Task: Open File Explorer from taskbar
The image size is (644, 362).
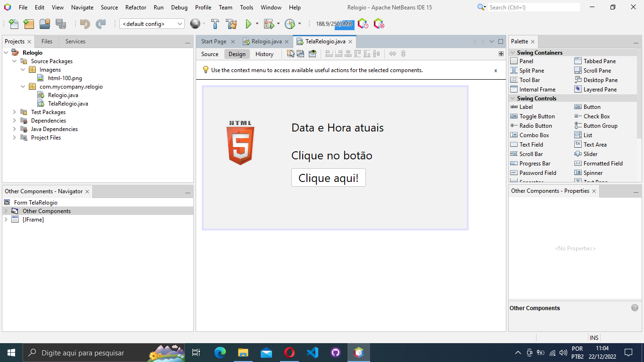Action: (x=243, y=353)
